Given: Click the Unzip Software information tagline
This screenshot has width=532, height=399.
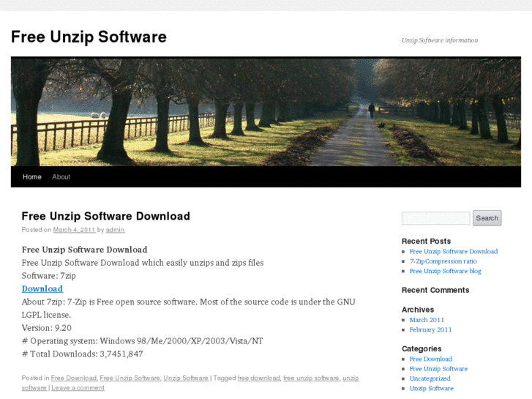Looking at the screenshot, I should pos(440,40).
